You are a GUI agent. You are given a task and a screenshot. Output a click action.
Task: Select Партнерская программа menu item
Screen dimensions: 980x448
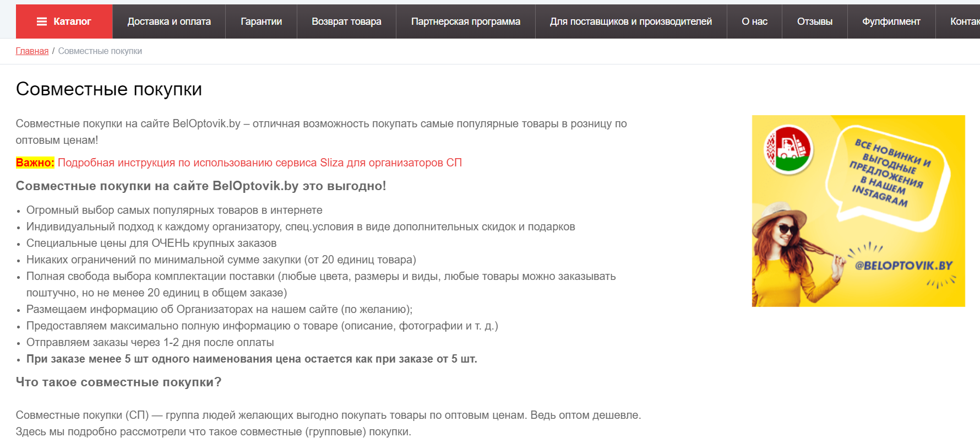point(466,21)
